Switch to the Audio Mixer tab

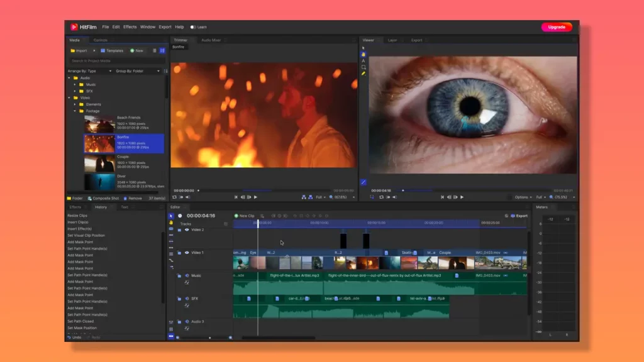tap(211, 40)
